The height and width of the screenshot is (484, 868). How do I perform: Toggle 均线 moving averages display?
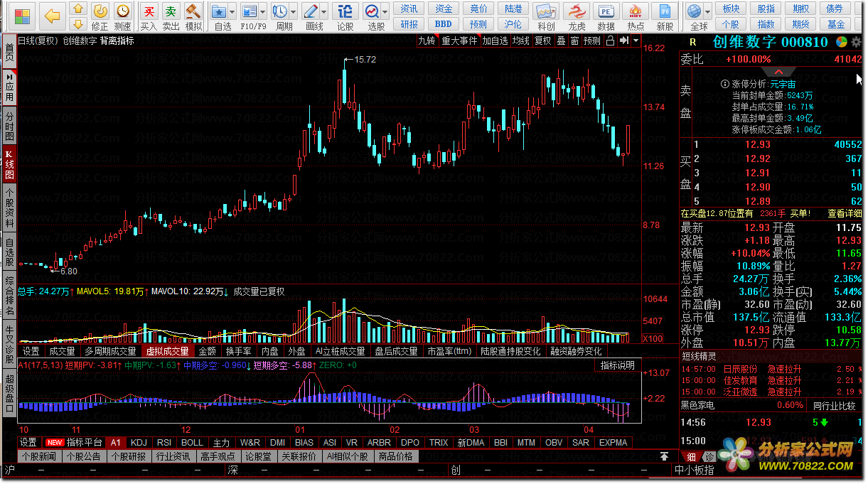click(x=521, y=41)
